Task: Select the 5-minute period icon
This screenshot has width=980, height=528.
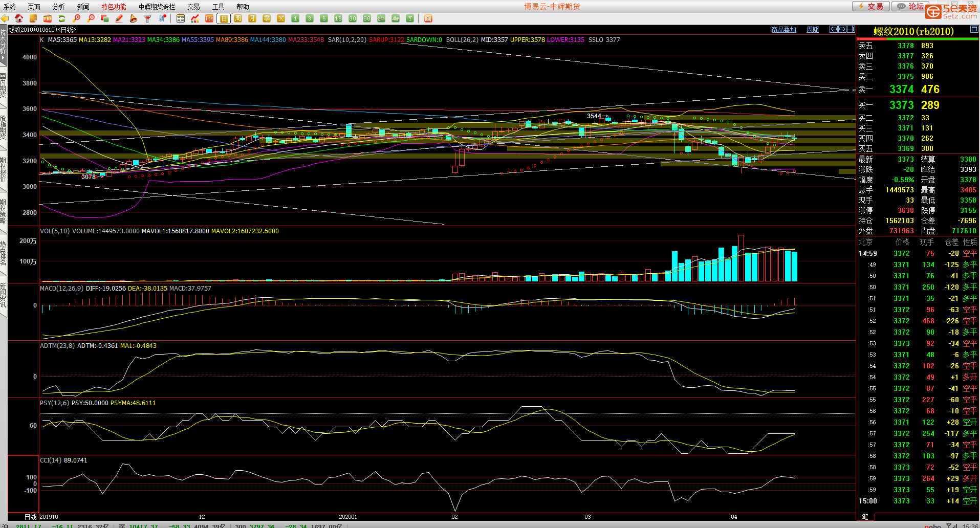Action: pyautogui.click(x=324, y=18)
